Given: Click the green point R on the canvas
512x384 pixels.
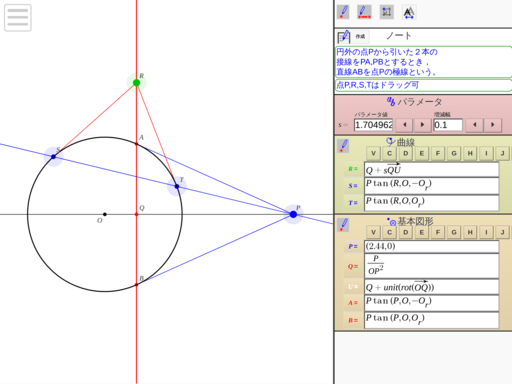Looking at the screenshot, I should coord(136,83).
